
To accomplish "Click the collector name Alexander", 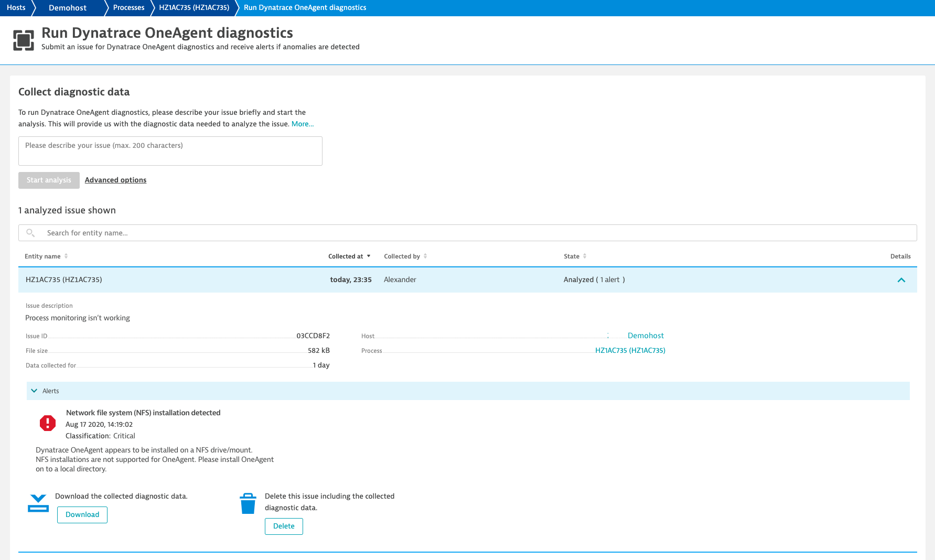I will coord(400,280).
